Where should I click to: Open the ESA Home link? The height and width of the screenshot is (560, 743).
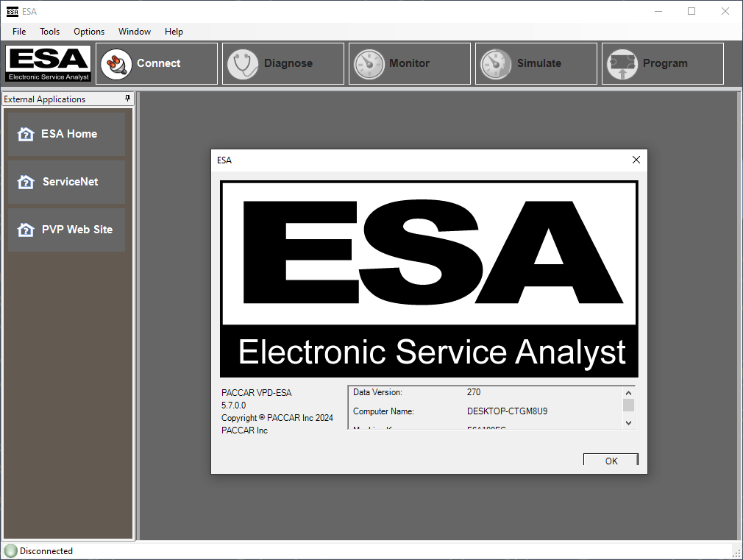coord(67,134)
